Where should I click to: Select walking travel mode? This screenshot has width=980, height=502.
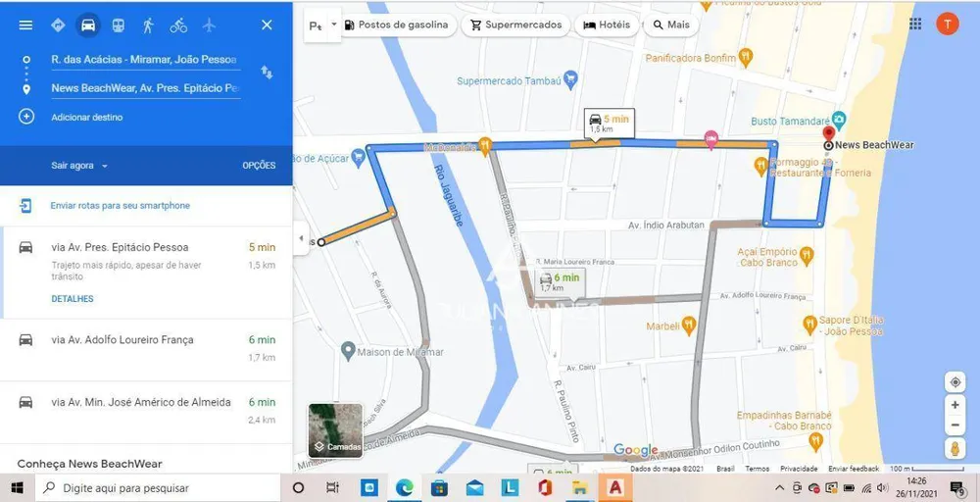point(148,25)
